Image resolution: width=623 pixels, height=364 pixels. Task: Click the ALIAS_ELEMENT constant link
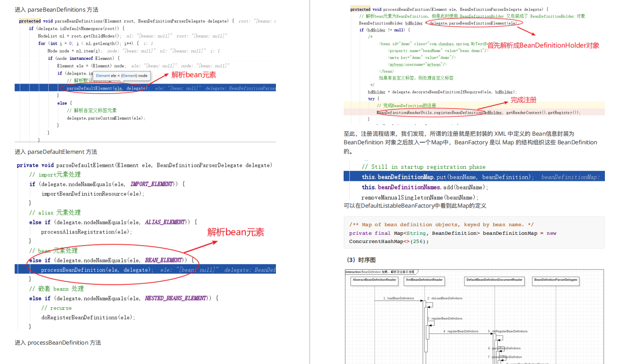(x=164, y=222)
